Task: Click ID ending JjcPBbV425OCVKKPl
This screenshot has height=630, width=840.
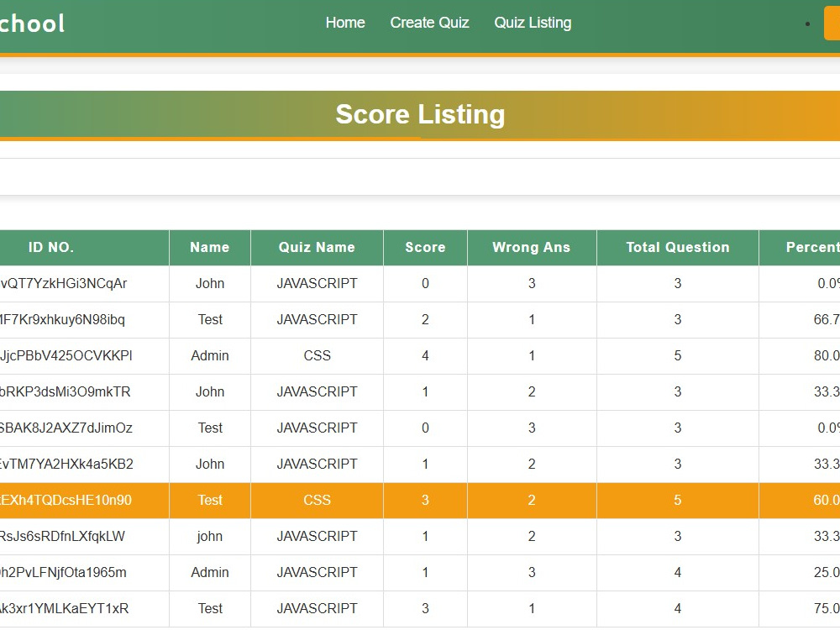Action: 66,355
